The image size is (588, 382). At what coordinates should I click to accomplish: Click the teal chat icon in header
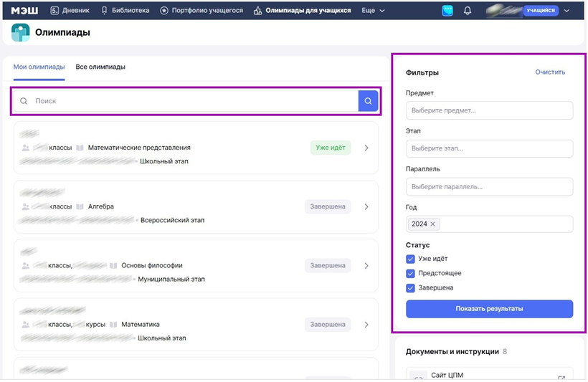(447, 11)
